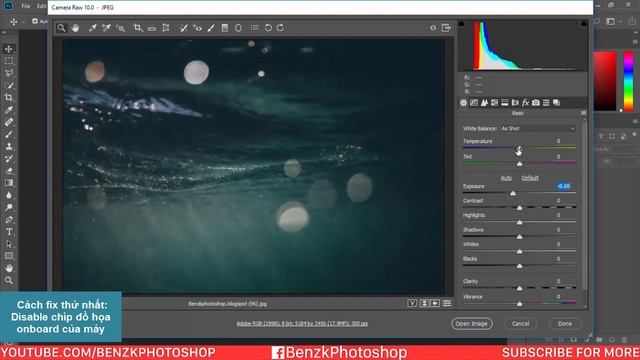Select the Adjustment Brush tool
This screenshot has height=360, width=640.
tap(211, 28)
